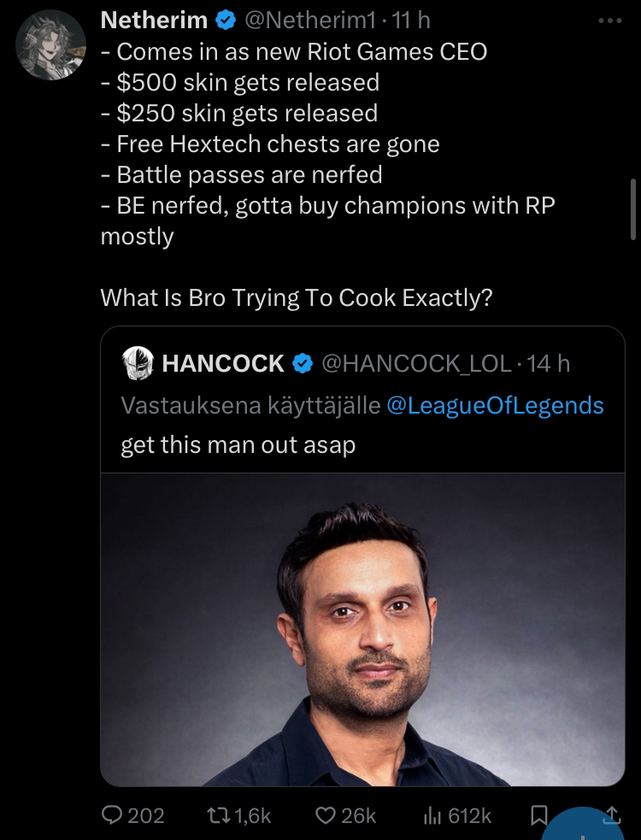The height and width of the screenshot is (840, 641).
Task: Open the @LeagueOfLegends mention link
Action: click(495, 404)
